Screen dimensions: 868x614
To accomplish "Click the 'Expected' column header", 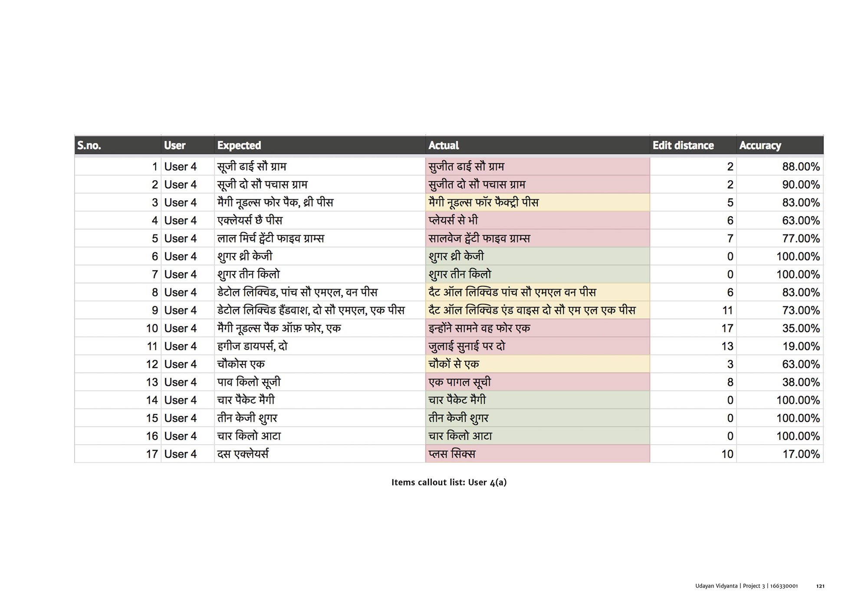I will pos(239,145).
